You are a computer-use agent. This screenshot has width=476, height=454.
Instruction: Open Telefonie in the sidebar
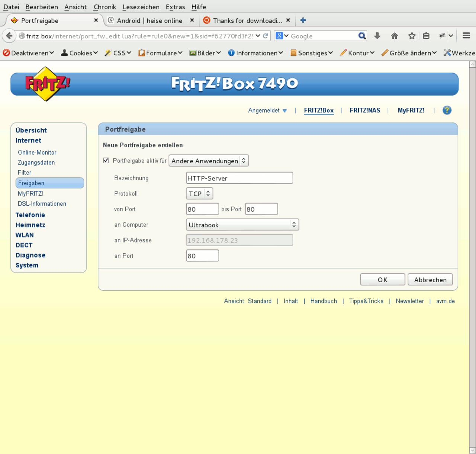point(30,215)
